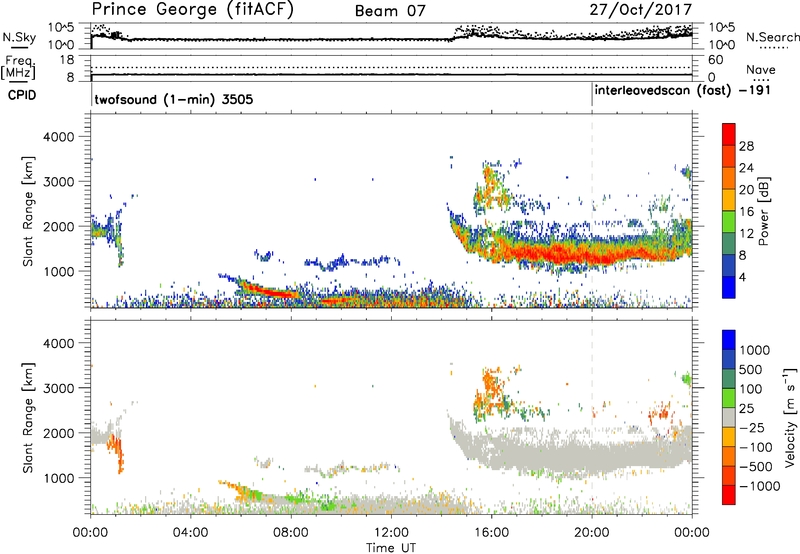Select the 'Beam 07' header label
800x554 pixels.
(x=390, y=11)
